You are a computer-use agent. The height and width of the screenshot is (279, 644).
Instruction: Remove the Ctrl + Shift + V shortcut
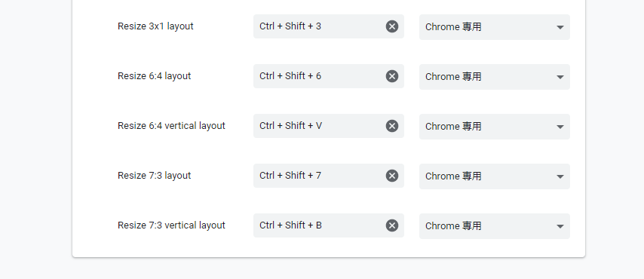[x=392, y=126]
